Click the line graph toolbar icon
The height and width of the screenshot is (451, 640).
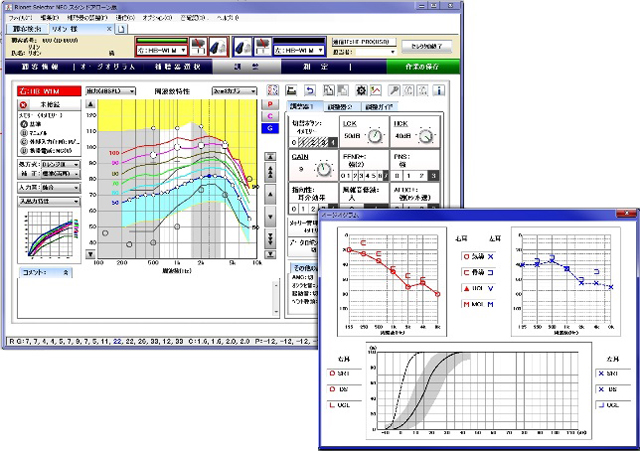(376, 90)
